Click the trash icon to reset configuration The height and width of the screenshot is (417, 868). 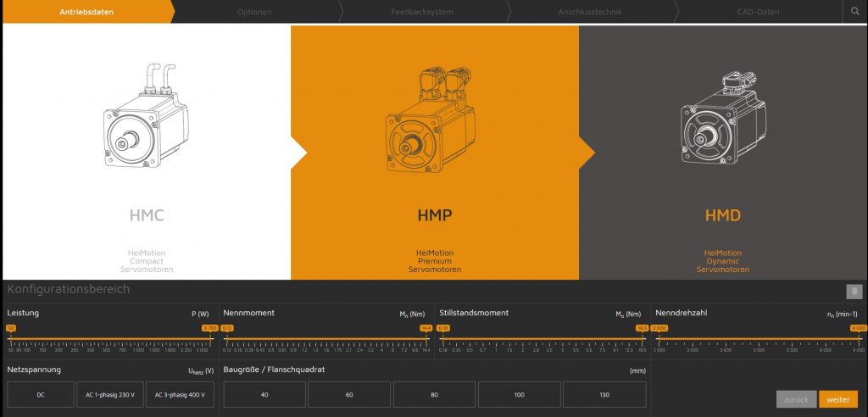click(x=854, y=292)
